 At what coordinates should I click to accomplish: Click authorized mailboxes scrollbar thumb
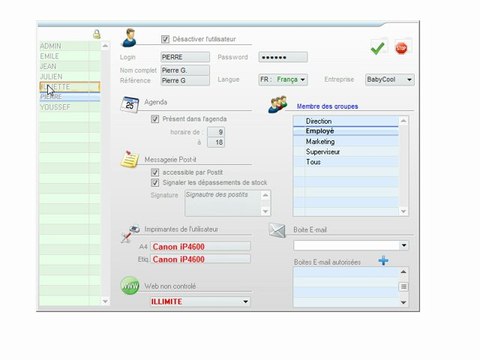[x=403, y=287]
